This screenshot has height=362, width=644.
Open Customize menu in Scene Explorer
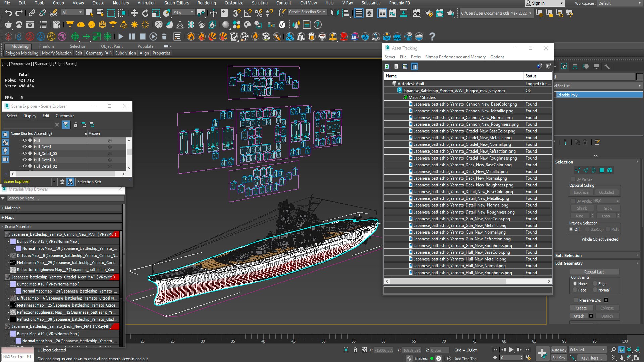pos(65,116)
